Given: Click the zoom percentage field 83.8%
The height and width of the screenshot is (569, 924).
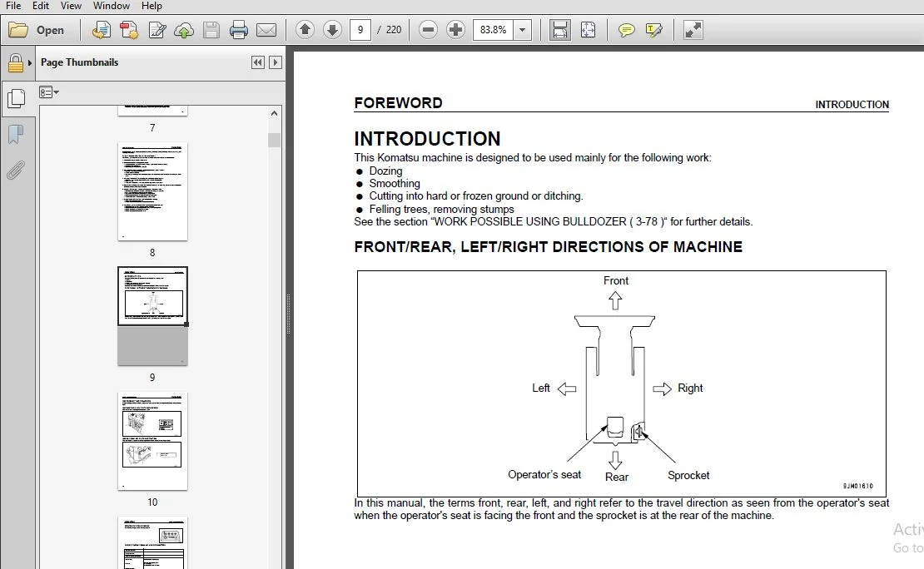Looking at the screenshot, I should tap(493, 30).
